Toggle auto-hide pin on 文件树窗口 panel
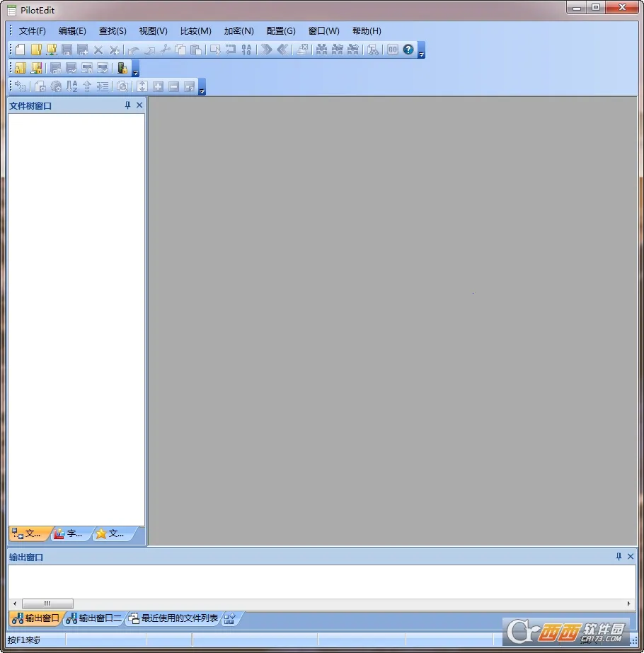Screen dimensions: 644x653 pyautogui.click(x=127, y=105)
